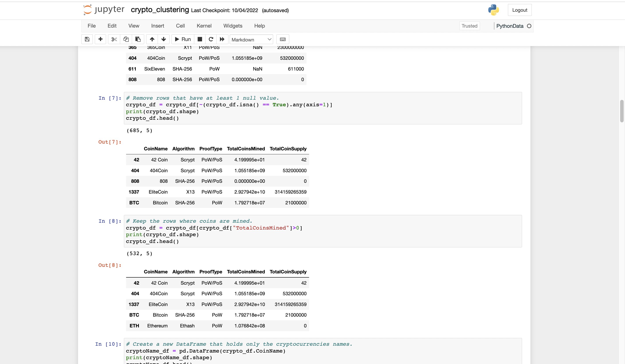Add a new cell below

tap(101, 39)
